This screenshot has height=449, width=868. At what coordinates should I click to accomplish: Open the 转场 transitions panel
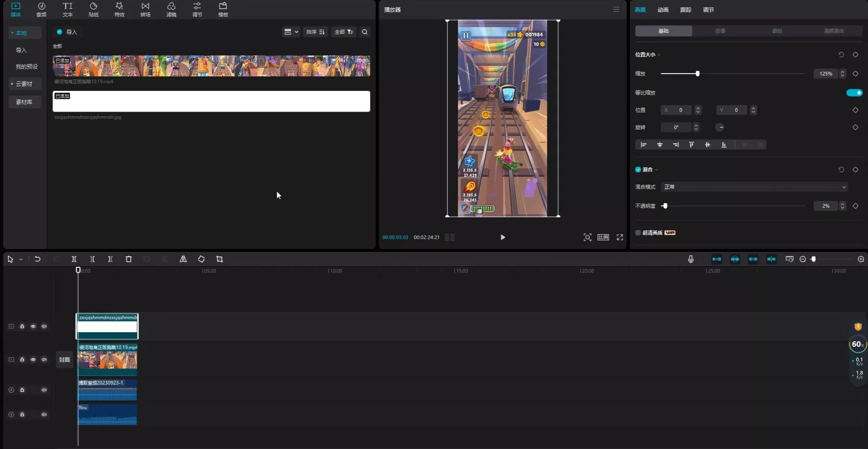click(x=145, y=9)
